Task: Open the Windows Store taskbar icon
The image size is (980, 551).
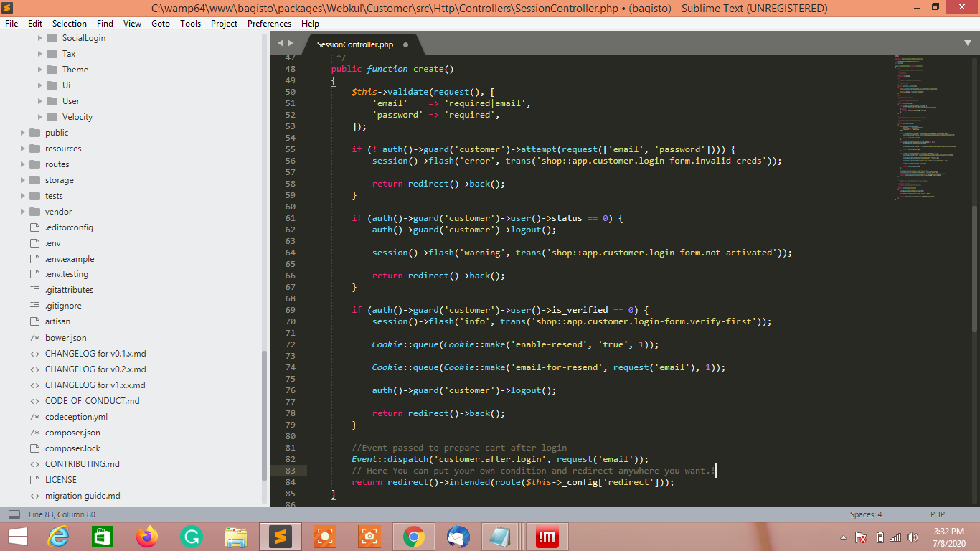Action: pos(103,537)
